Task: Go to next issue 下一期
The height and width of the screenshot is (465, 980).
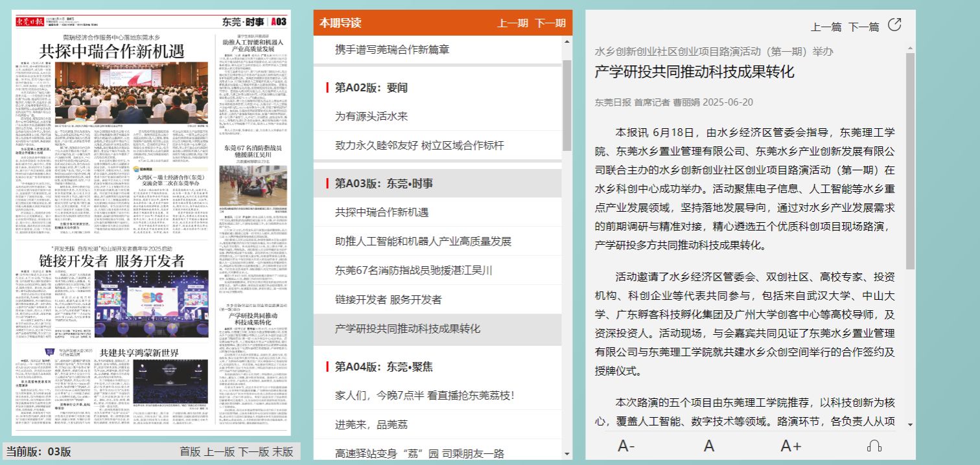Action: (550, 23)
